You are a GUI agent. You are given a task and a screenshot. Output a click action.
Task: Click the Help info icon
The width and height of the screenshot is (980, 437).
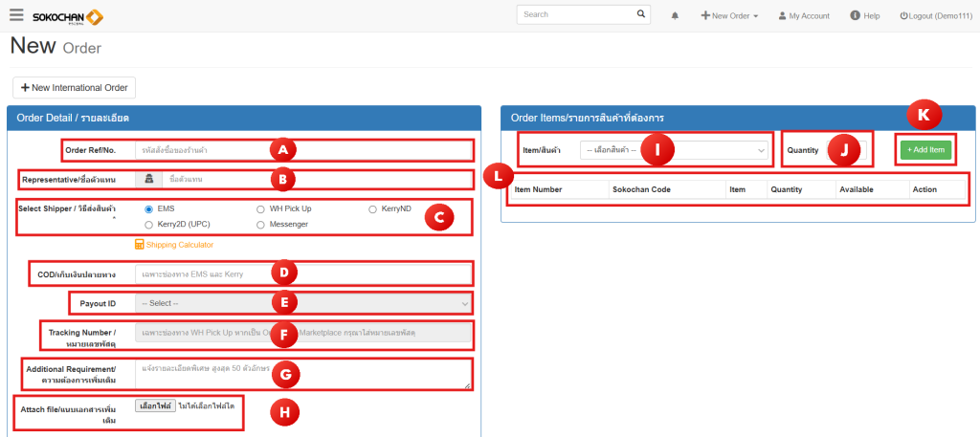pyautogui.click(x=855, y=15)
